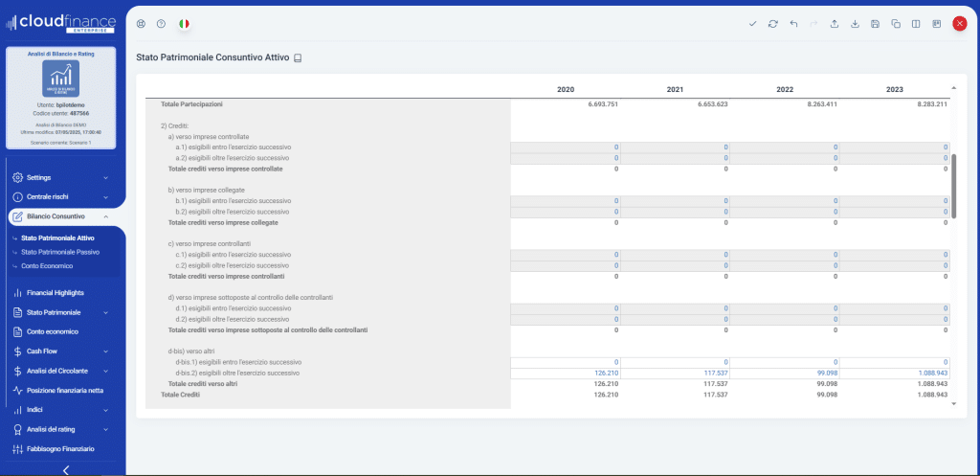Collapse the Bilancio Consuntivo chevron
This screenshot has height=476, width=980.
(105, 216)
